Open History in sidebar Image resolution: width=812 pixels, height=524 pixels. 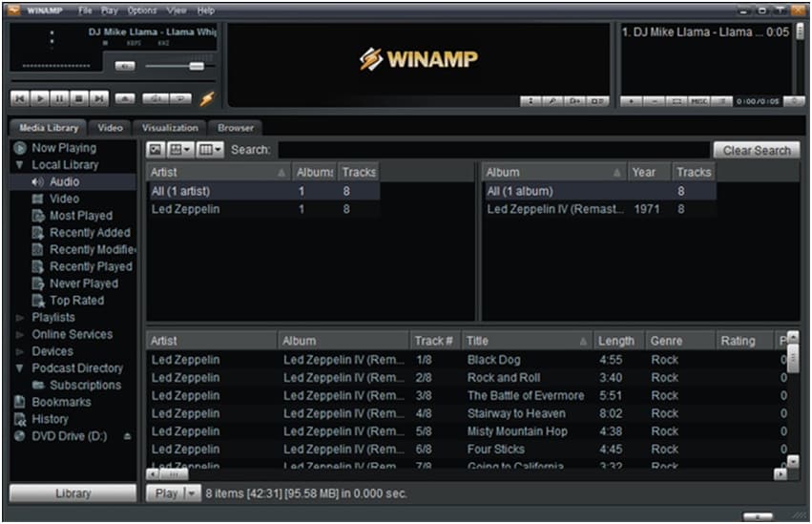pos(50,419)
